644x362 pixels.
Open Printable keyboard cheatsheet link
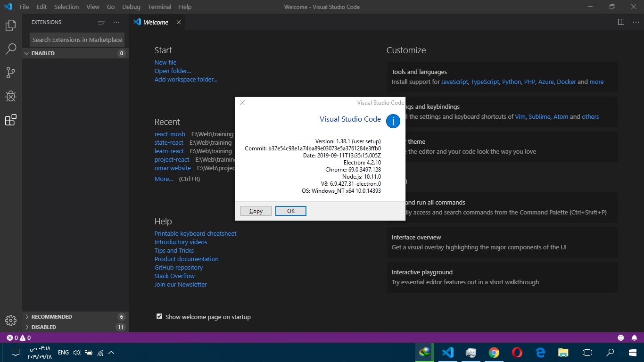(195, 233)
